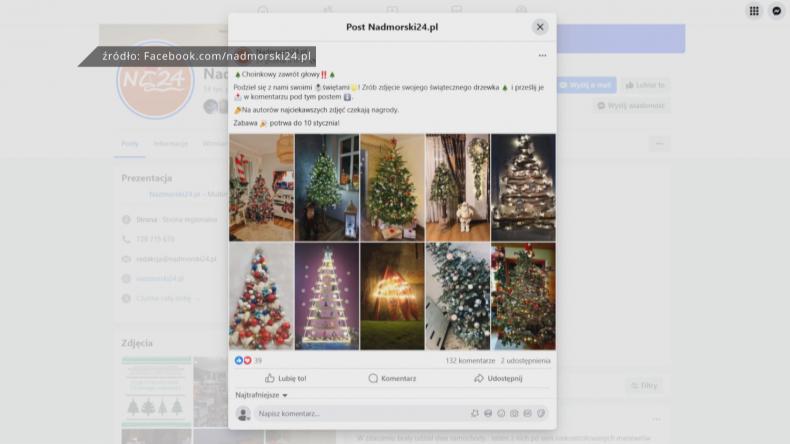The image size is (790, 444).
Task: Open the neon sign photo in bottom row
Action: (x=392, y=297)
